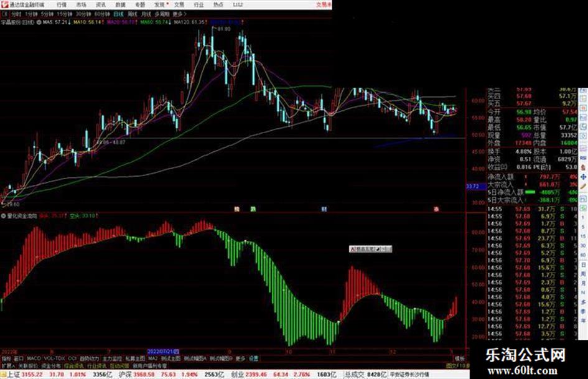The width and height of the screenshot is (588, 379).
Task: Select the 日 period button in right sidebar
Action: (x=583, y=265)
